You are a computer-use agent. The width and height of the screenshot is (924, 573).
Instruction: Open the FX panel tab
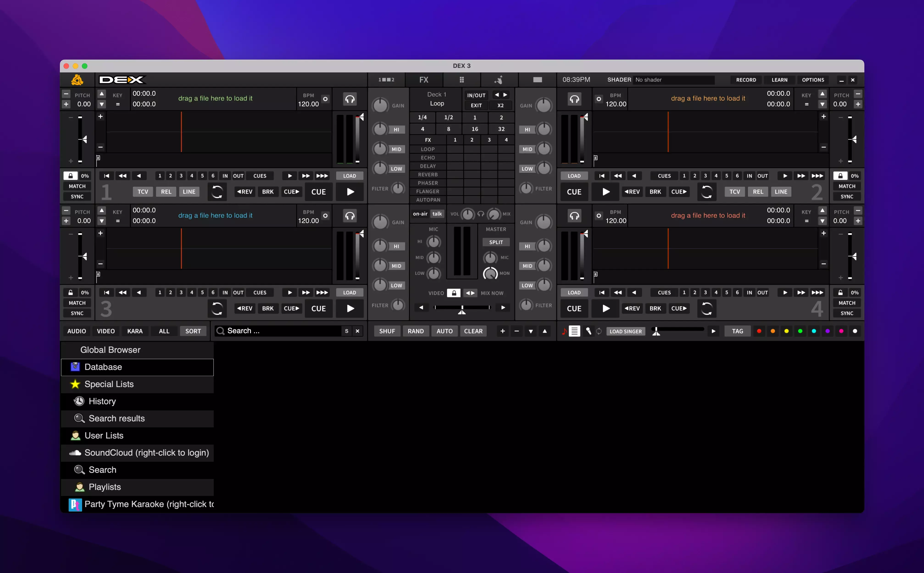pos(424,80)
